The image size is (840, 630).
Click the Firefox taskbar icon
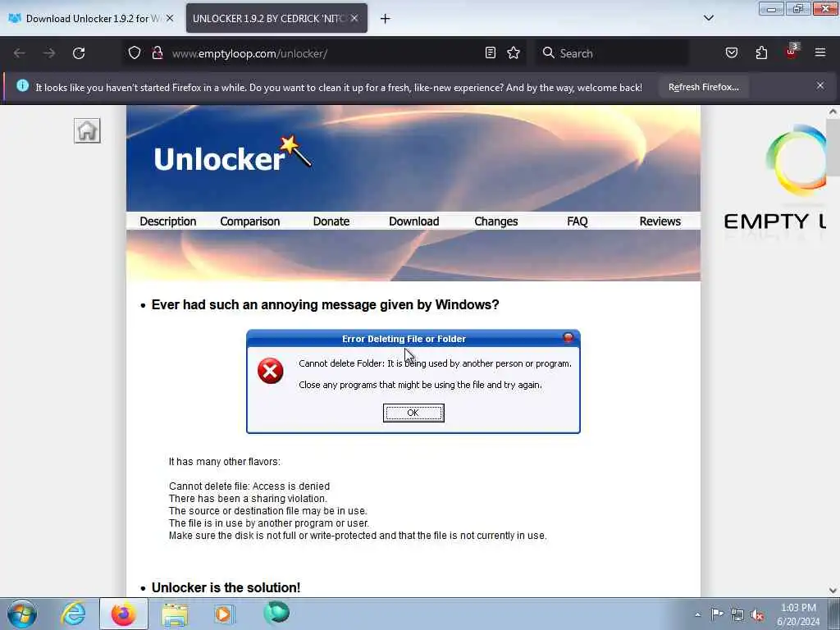click(x=123, y=614)
